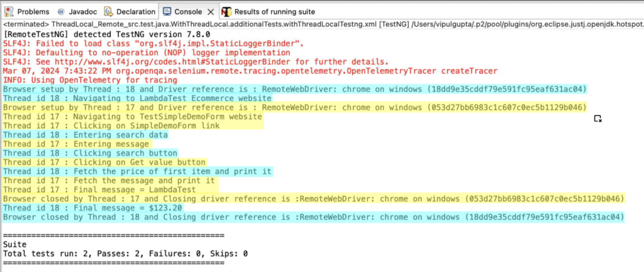
Task: Select the Console tab label
Action: coord(187,11)
